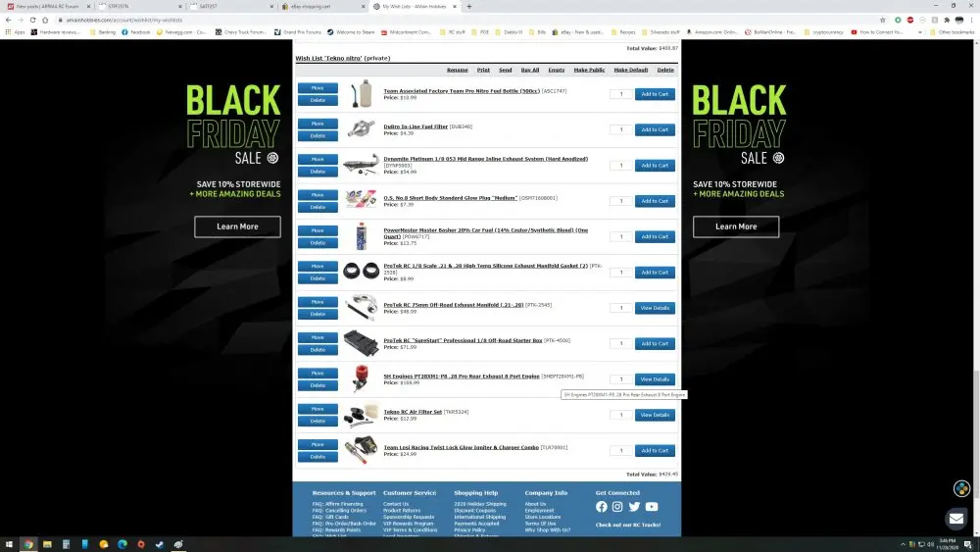Click Learn More on the left Black Friday banner
Viewport: 980px width, 552px height.
237,226
